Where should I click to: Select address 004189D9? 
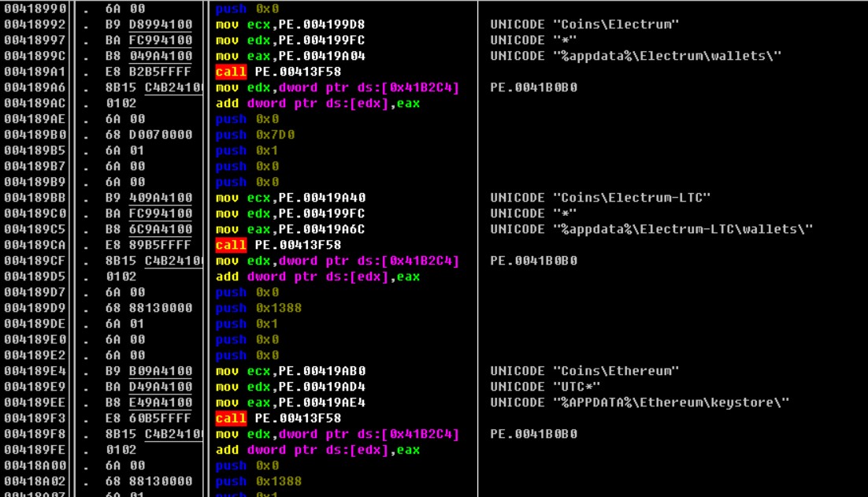[x=35, y=308]
